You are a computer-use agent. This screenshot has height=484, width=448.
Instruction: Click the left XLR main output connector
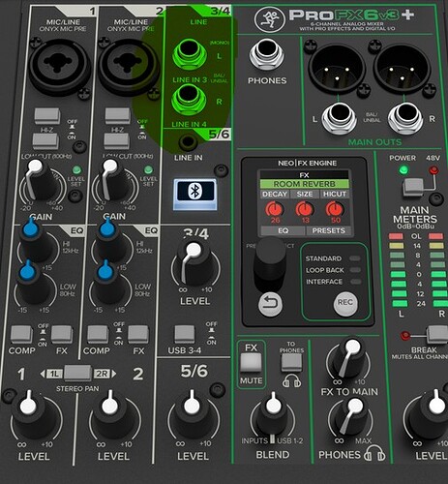[337, 68]
